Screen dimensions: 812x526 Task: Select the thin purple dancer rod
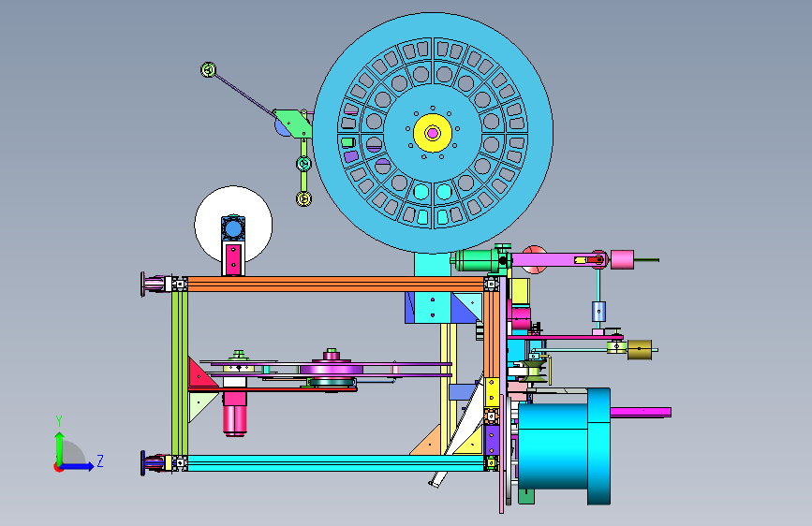click(244, 95)
